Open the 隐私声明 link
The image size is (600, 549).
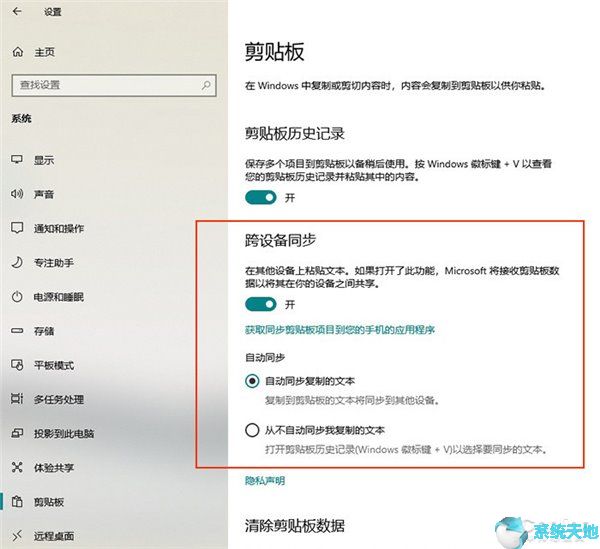tap(265, 481)
